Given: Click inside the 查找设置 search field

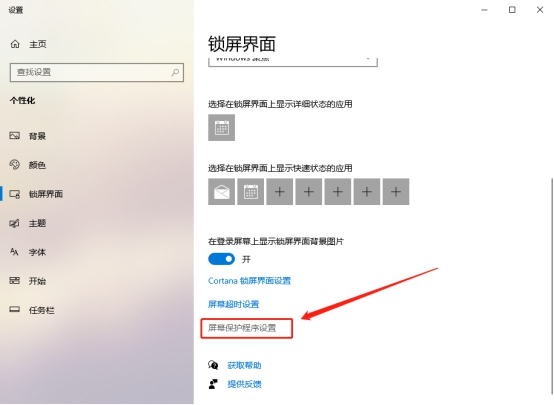Looking at the screenshot, I should (x=97, y=72).
